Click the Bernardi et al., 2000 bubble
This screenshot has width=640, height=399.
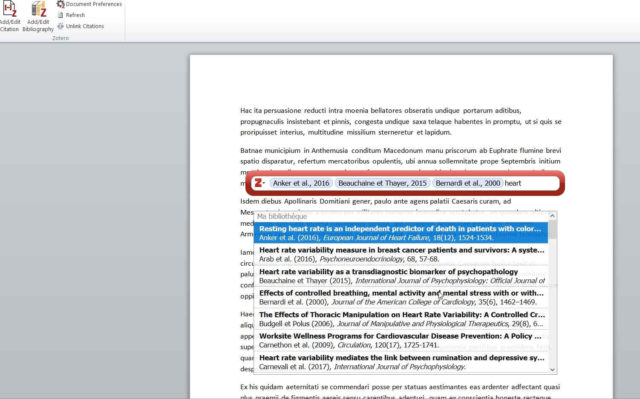click(x=468, y=183)
